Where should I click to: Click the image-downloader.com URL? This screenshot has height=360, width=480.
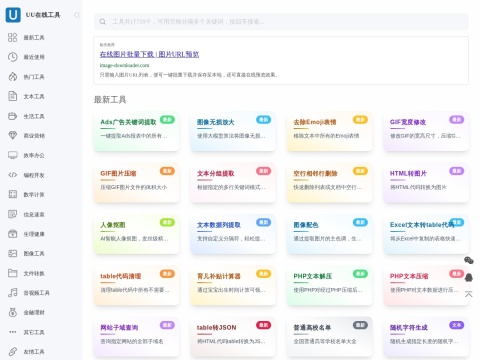[x=124, y=65]
